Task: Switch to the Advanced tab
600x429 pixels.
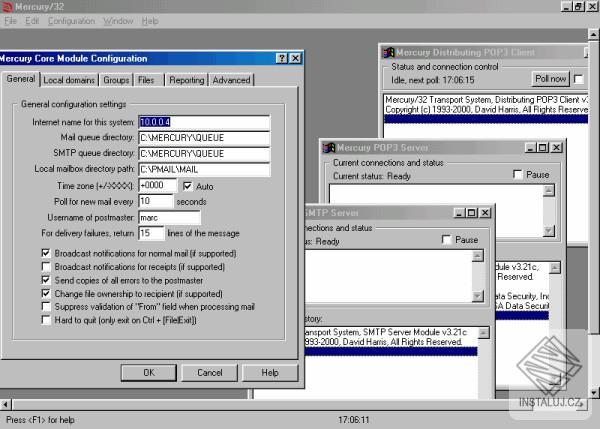Action: [x=231, y=80]
